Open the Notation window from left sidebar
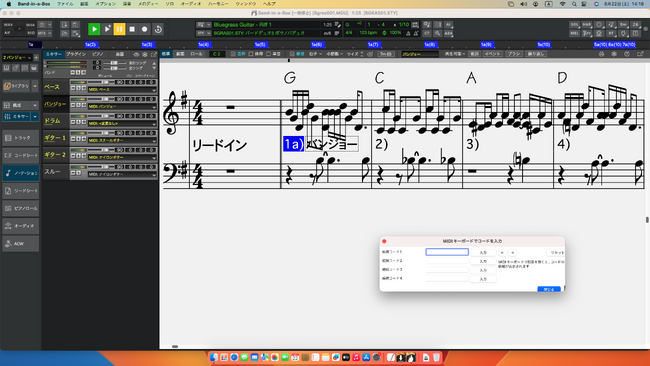The image size is (650, 366). [21, 173]
